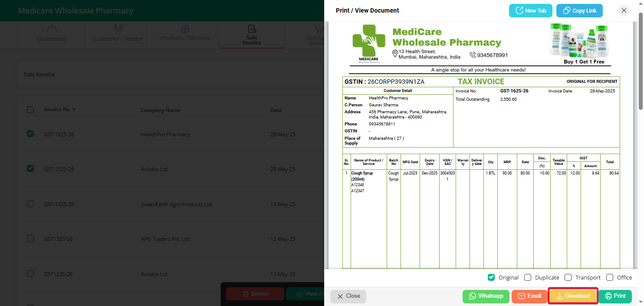
Task: Click Total Outstanding value 2,550.60
Action: (x=509, y=99)
